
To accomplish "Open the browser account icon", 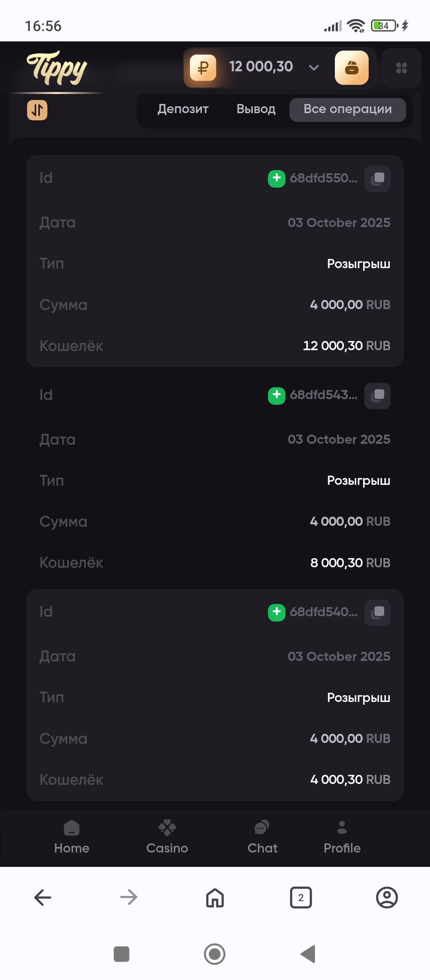I will pos(387,898).
